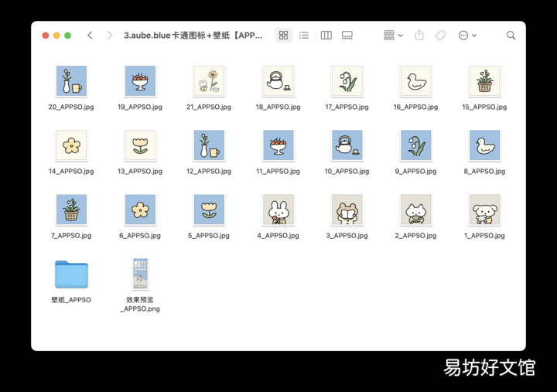Click the file name 20_APPSO.jpg
Image resolution: width=557 pixels, height=392 pixels.
[71, 107]
